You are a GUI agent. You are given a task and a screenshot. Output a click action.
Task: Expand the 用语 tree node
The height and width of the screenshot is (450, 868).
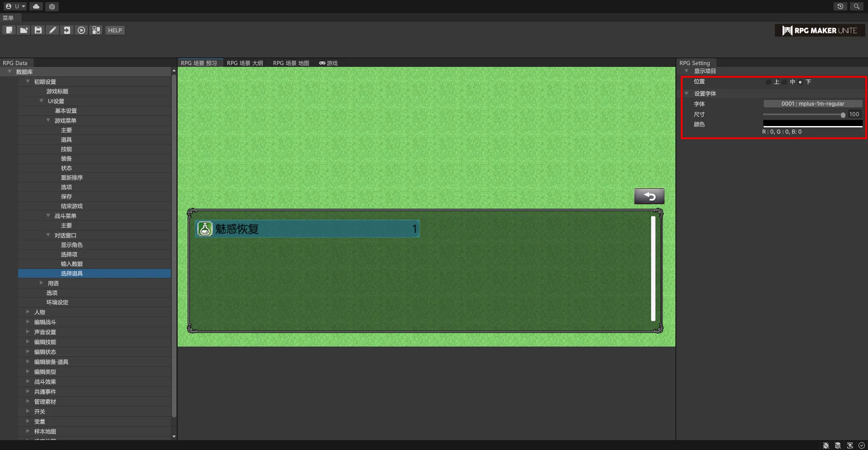click(x=42, y=283)
